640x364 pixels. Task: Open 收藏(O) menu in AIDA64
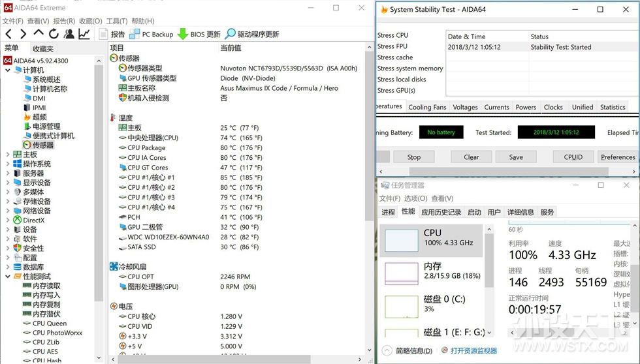click(91, 21)
